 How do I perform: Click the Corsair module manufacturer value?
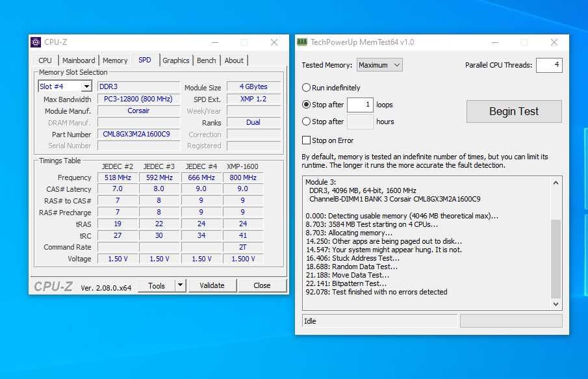tap(139, 111)
